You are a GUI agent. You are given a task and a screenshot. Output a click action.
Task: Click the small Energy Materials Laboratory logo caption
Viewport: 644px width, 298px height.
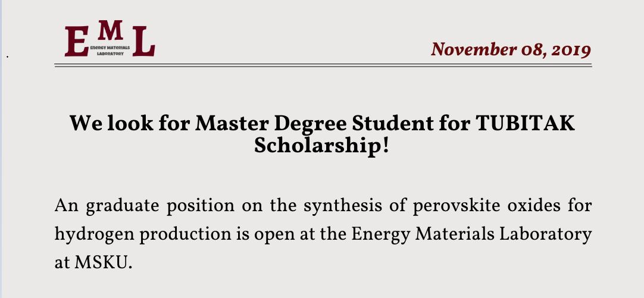point(110,51)
